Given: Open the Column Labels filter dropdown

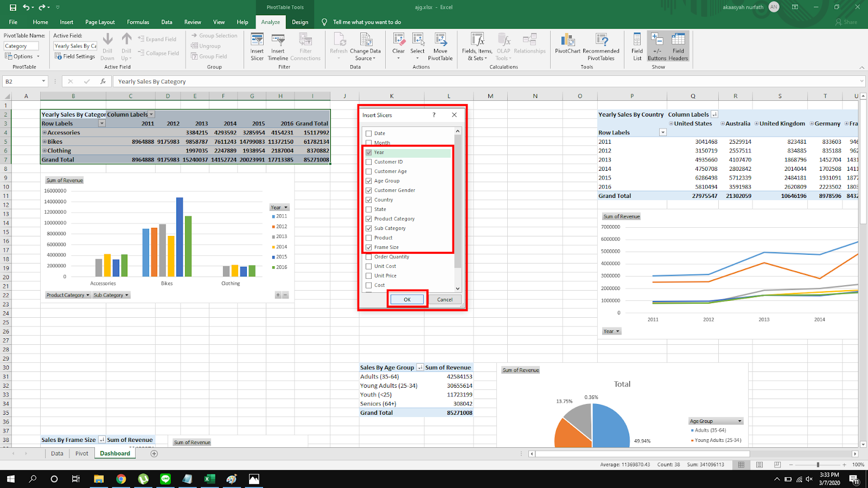Looking at the screenshot, I should click(151, 114).
